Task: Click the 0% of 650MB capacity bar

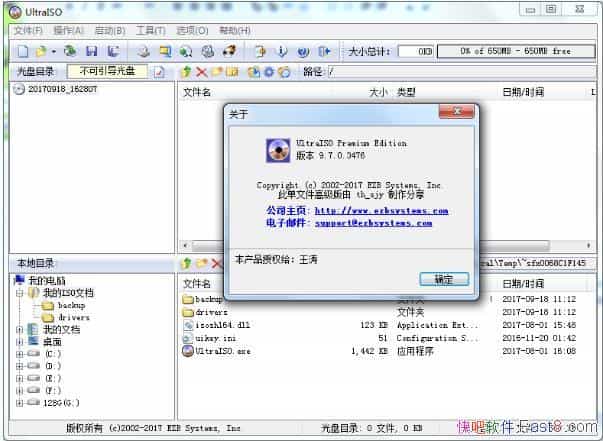Action: pyautogui.click(x=516, y=51)
